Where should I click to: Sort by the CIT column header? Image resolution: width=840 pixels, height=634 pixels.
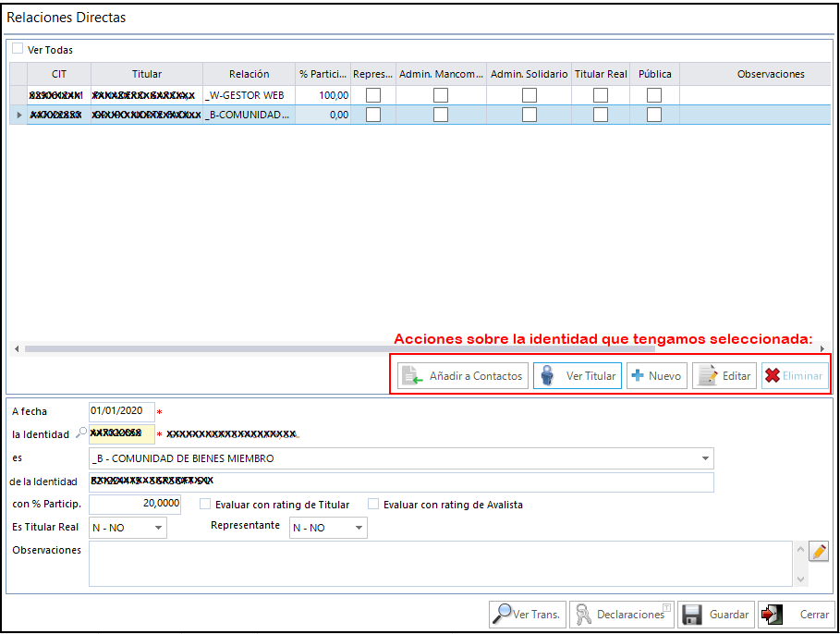click(x=59, y=74)
